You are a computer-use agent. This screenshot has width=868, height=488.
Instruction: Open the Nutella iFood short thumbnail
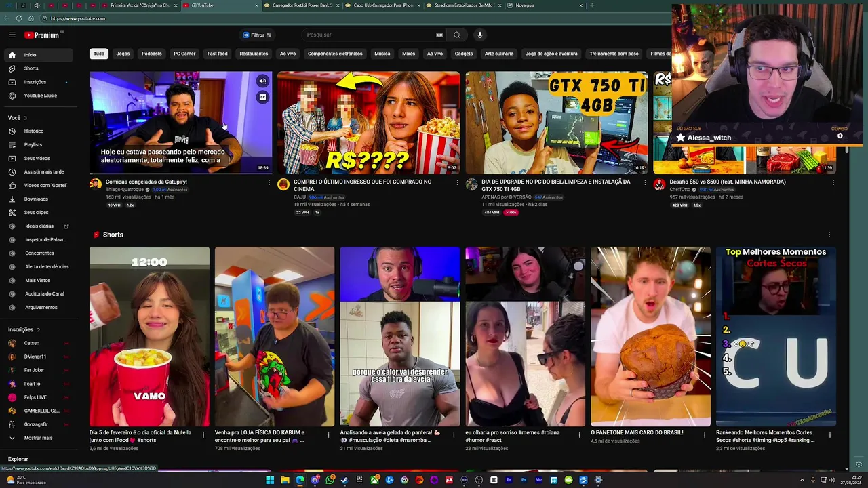pos(149,336)
